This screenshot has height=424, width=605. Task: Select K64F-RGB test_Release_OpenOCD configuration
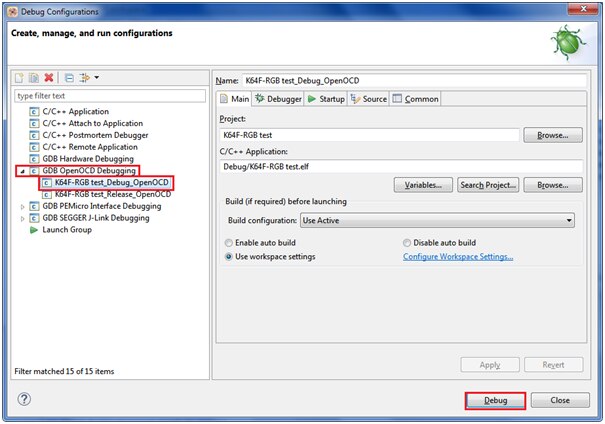(x=113, y=194)
